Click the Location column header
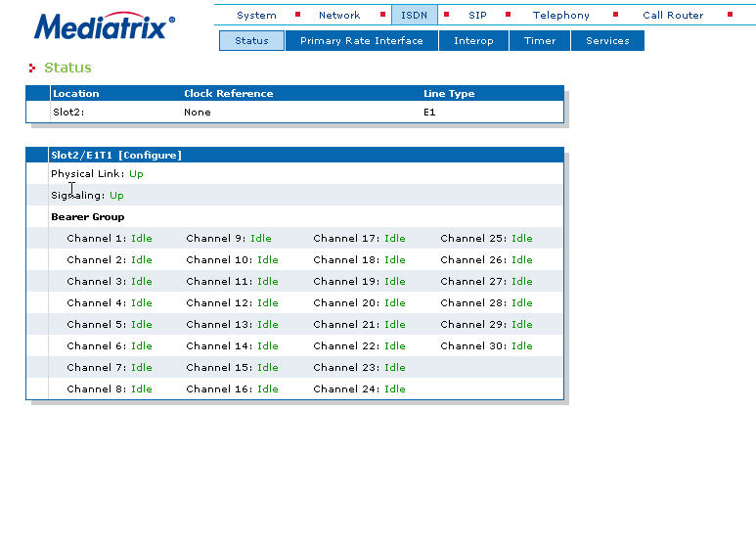756x549 pixels. coord(75,94)
